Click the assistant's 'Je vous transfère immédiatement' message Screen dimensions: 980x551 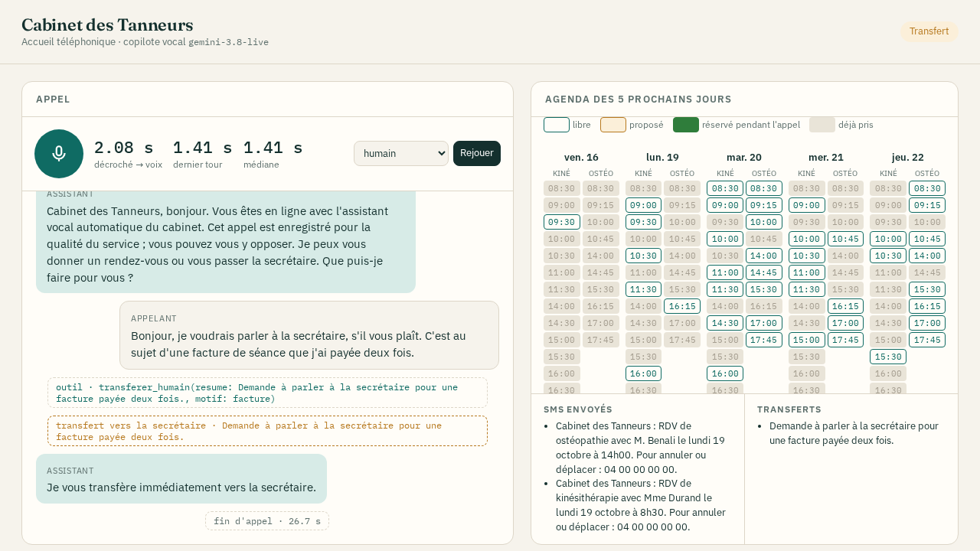tap(181, 479)
